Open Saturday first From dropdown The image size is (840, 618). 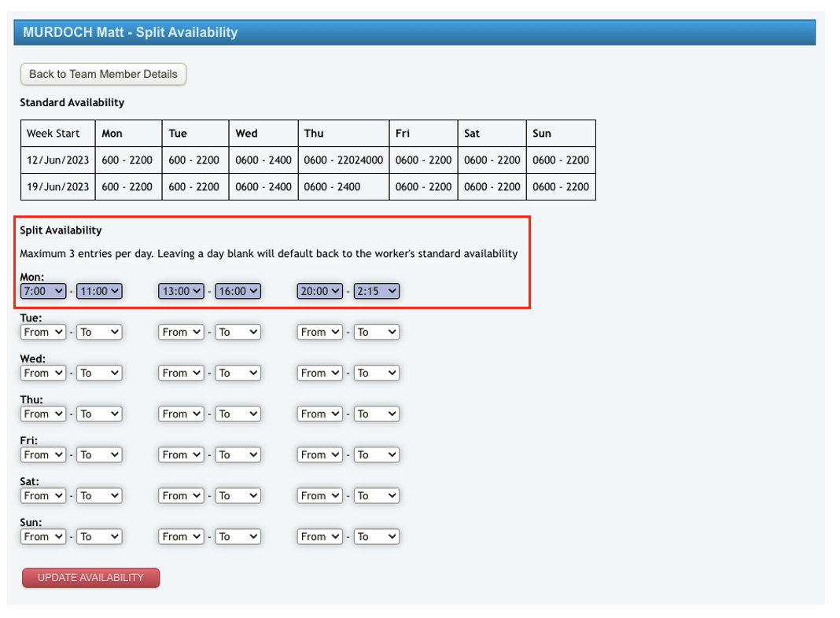coord(42,496)
